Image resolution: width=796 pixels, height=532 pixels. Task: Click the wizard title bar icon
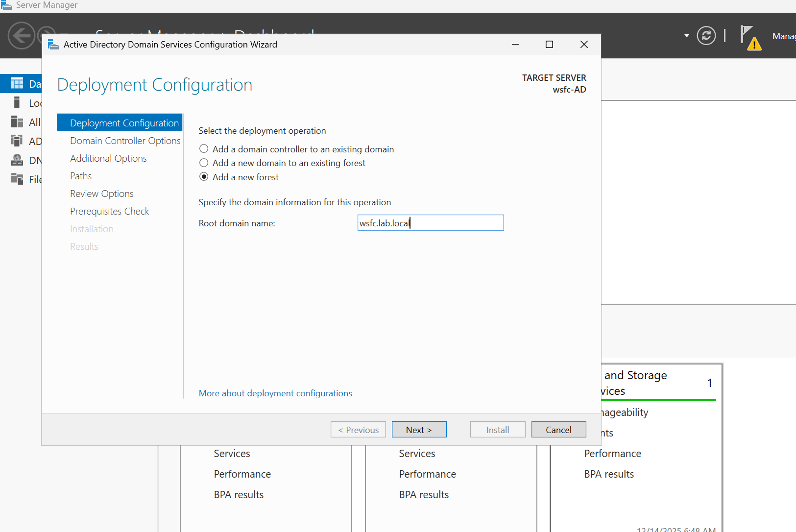(53, 45)
